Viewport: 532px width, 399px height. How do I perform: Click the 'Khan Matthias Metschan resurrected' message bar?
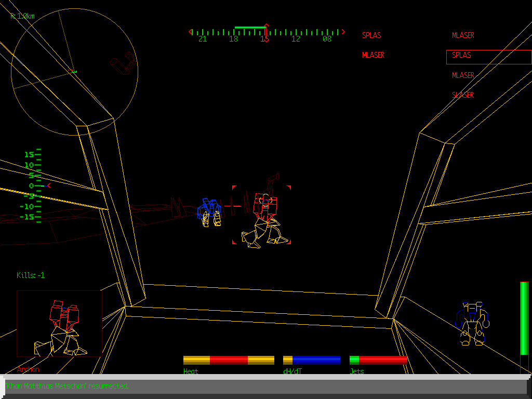[x=265, y=386]
